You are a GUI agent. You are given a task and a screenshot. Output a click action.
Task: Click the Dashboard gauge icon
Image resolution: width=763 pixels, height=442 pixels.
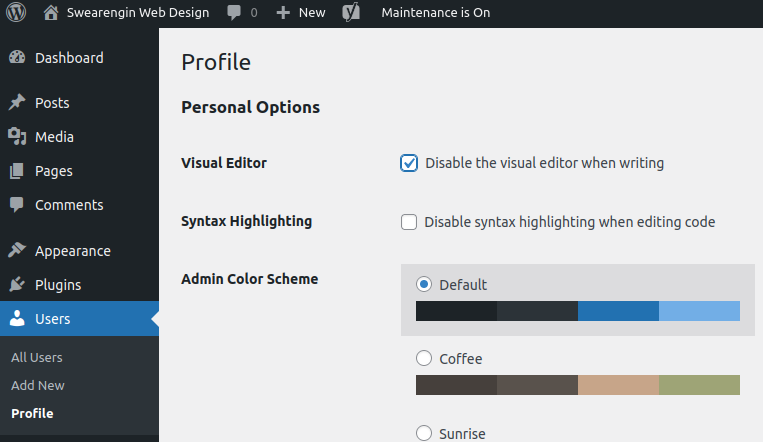pos(17,57)
